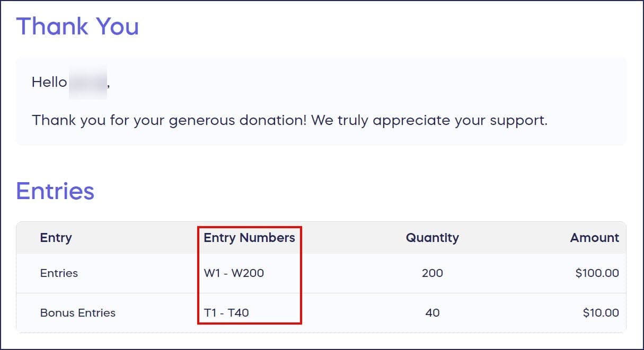
Task: Click the $10.00 bonus amount
Action: point(601,313)
